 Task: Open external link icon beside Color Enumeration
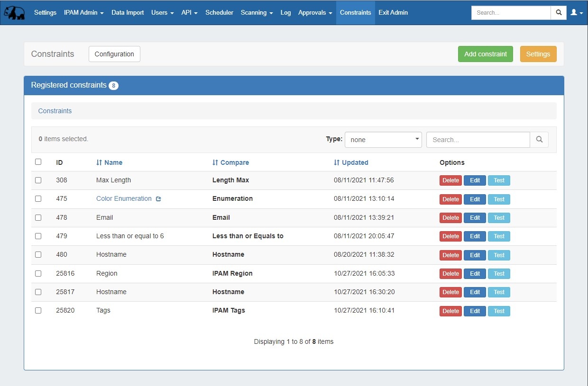click(x=158, y=199)
